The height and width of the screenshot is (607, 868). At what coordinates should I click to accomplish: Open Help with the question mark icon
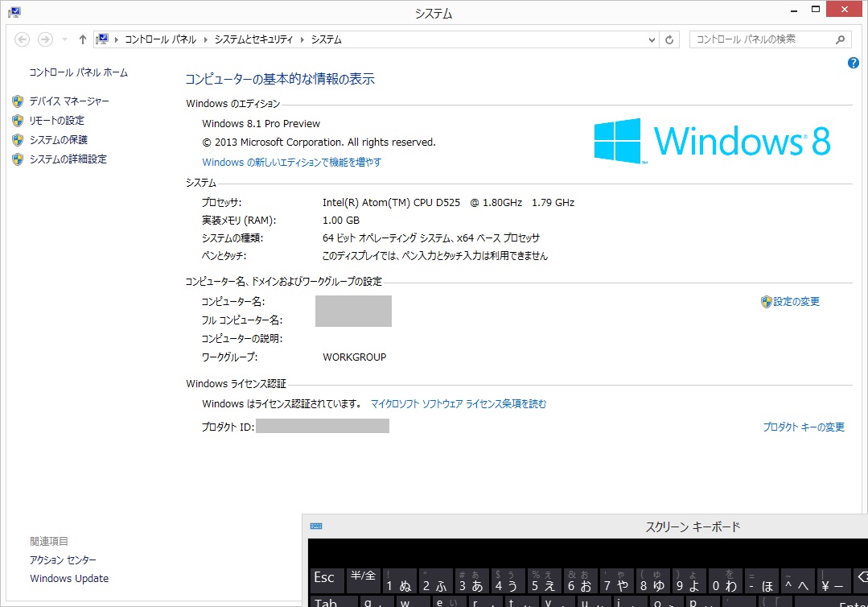pos(853,63)
